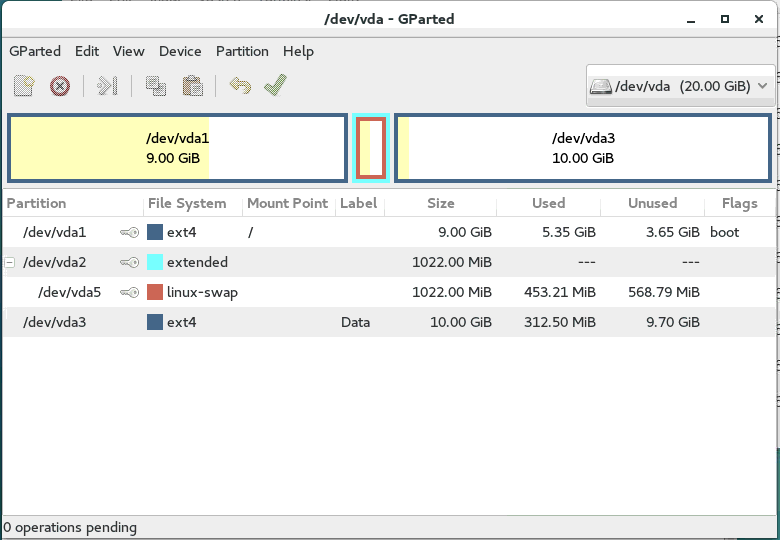Click the Apply all operations checkmark
The width and height of the screenshot is (780, 540).
(275, 86)
